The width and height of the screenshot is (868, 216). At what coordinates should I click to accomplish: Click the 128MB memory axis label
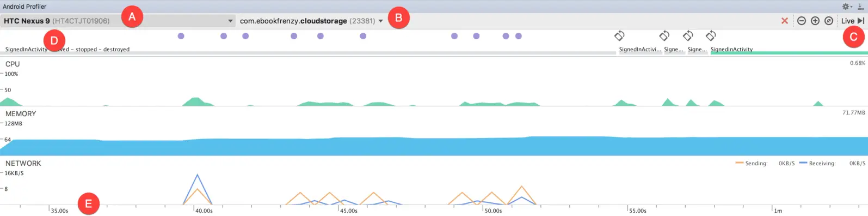coord(14,124)
